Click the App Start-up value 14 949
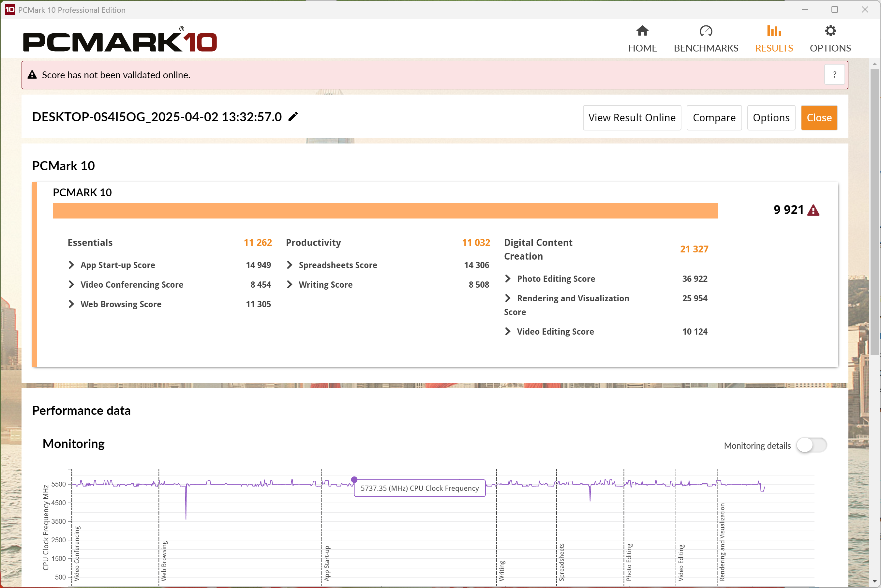This screenshot has width=881, height=588. [x=258, y=265]
